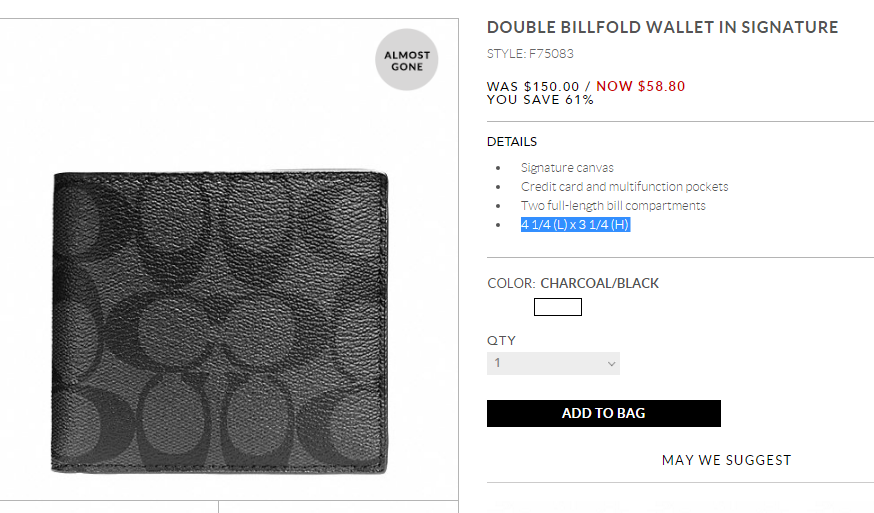This screenshot has height=513, width=874.
Task: Open the quantity dropdown
Action: tap(553, 363)
